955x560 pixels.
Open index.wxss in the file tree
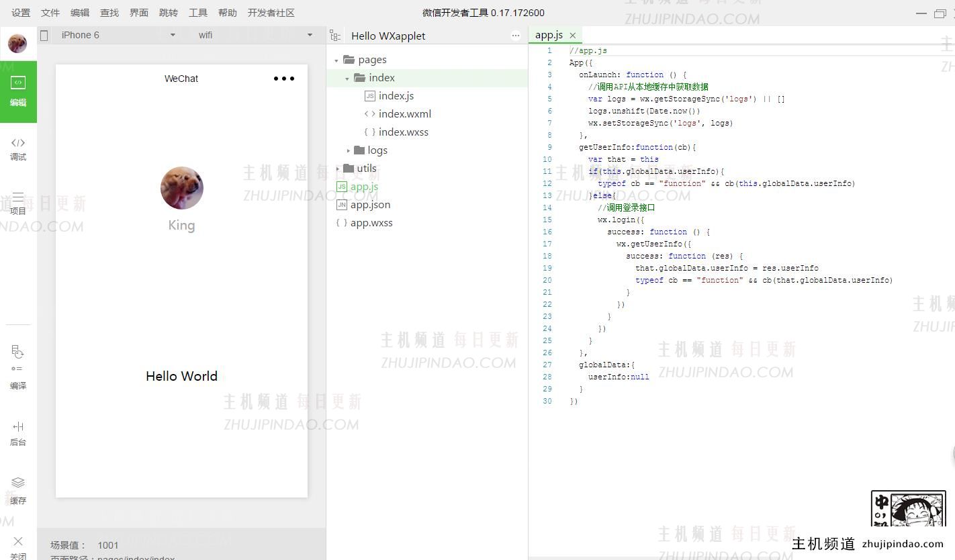pos(404,132)
